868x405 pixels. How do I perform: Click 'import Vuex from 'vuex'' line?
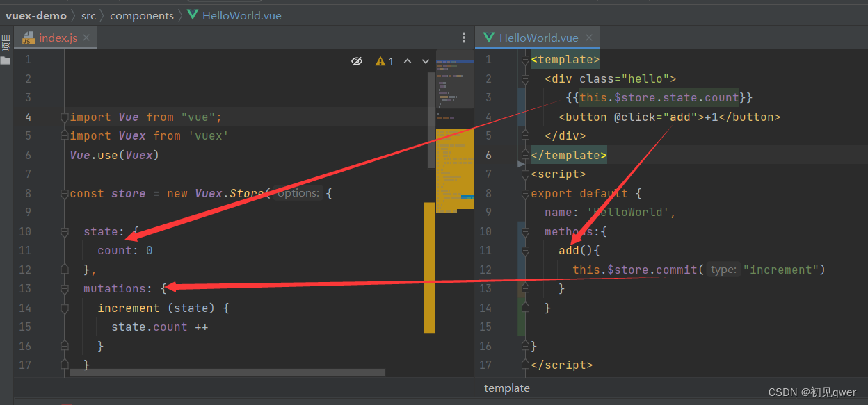[150, 136]
